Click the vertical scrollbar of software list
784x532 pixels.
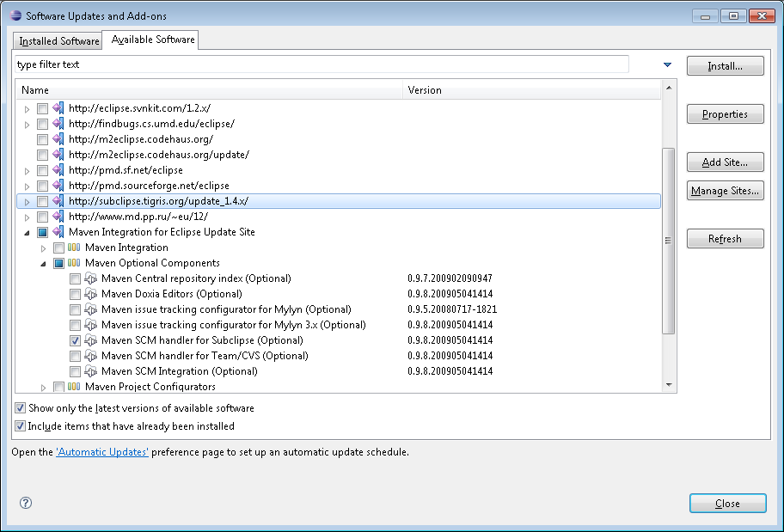pos(669,241)
